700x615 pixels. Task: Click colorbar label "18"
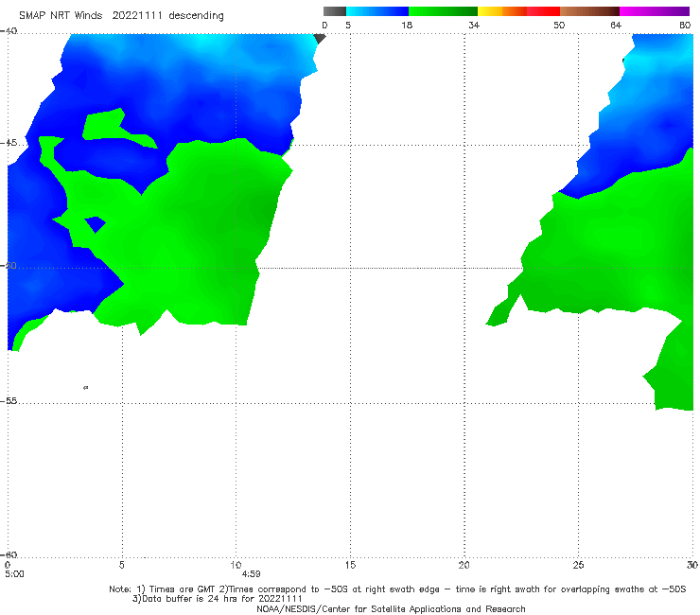tap(407, 26)
